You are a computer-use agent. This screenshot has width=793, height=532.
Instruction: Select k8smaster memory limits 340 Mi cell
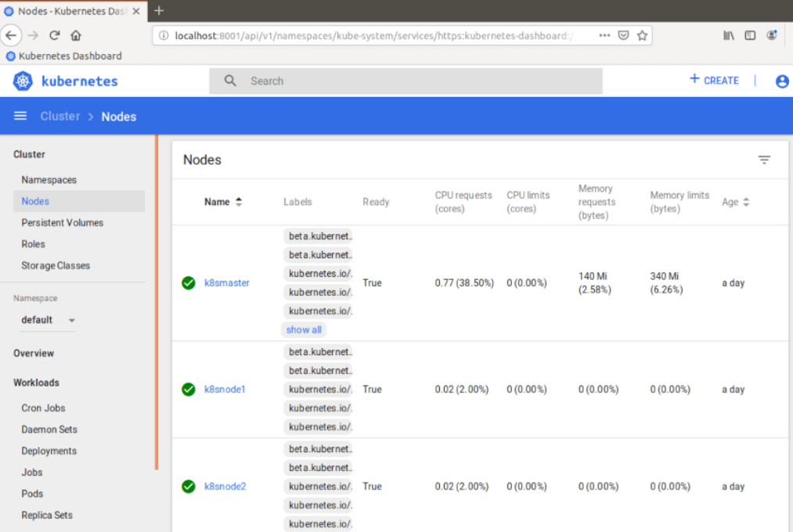[666, 283]
